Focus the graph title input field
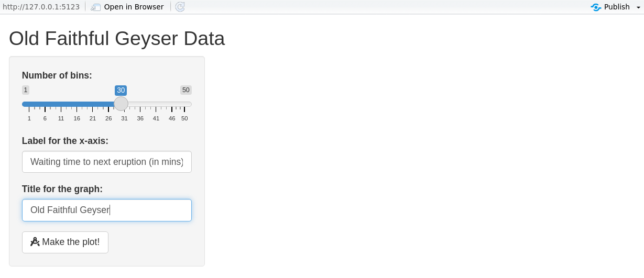644x278 pixels. (107, 210)
